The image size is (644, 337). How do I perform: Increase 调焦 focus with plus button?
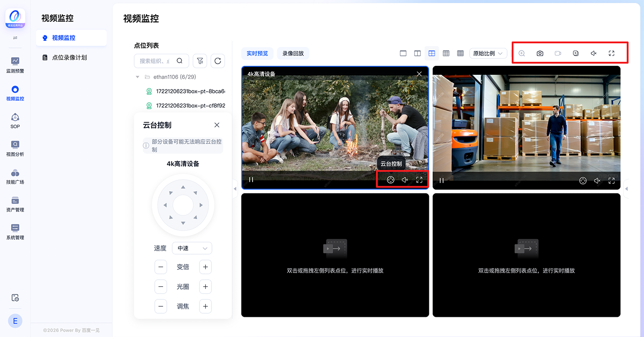(x=205, y=306)
